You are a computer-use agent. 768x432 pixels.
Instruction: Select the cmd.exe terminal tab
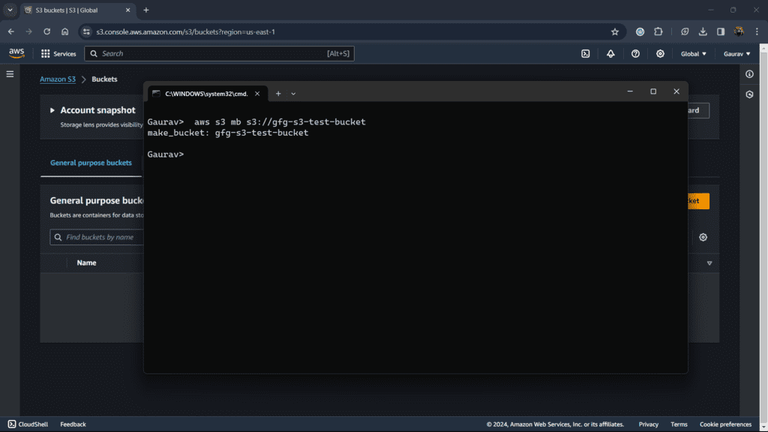point(207,94)
